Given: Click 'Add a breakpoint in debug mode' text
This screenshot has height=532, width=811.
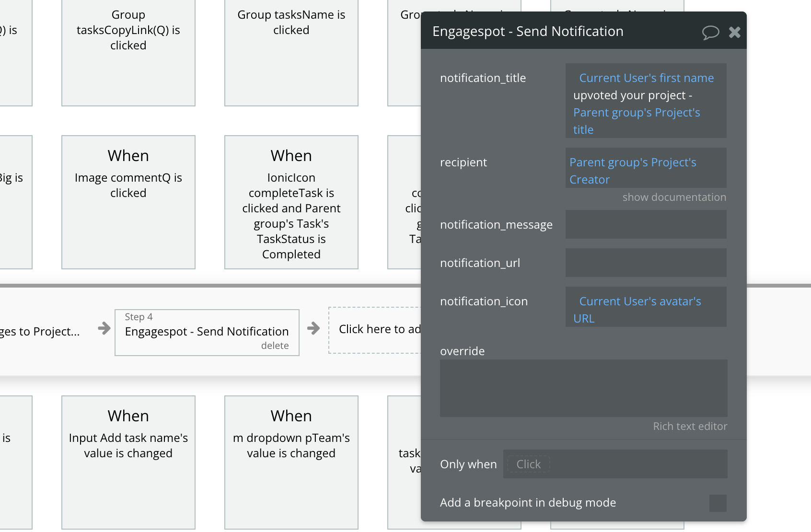Looking at the screenshot, I should tap(528, 502).
